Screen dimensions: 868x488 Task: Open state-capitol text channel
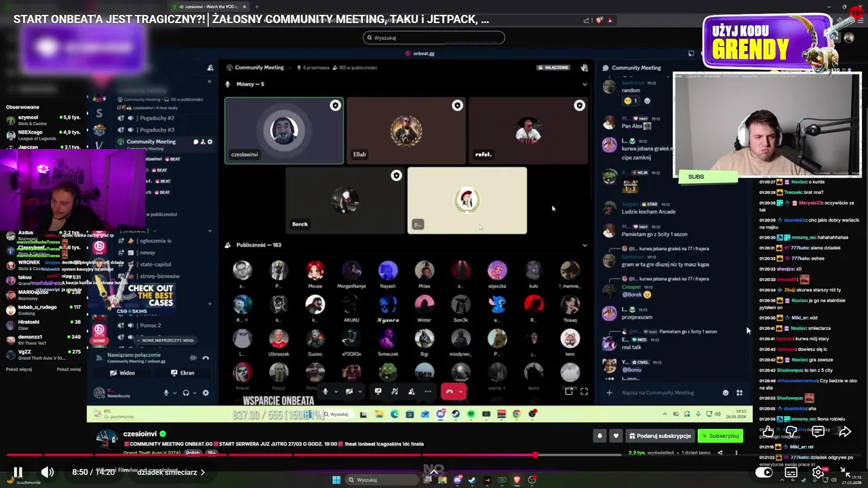tap(155, 264)
